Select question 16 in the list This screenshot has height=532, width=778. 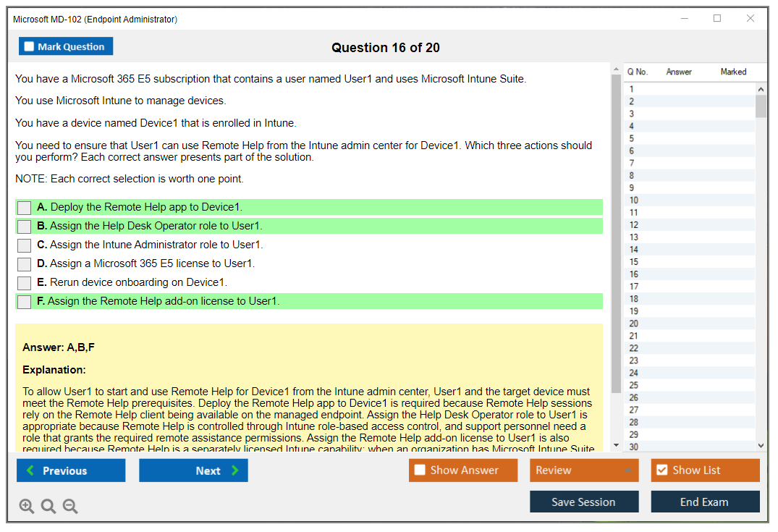coord(690,274)
